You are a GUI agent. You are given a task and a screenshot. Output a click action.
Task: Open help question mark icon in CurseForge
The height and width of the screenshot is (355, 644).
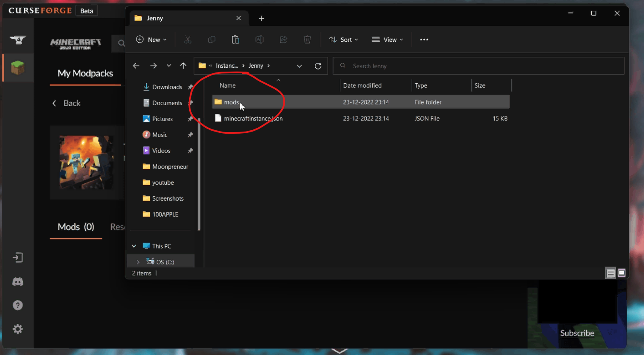click(x=18, y=305)
